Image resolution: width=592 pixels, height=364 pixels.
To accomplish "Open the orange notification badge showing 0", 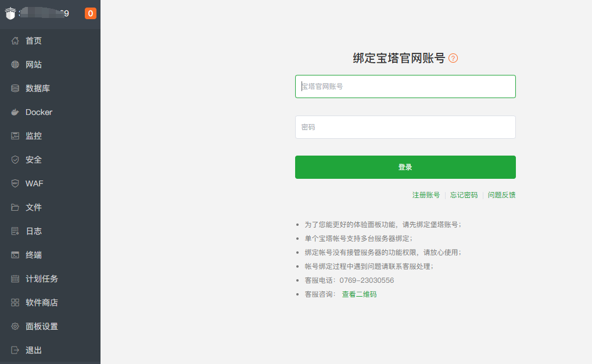I will pyautogui.click(x=90, y=13).
